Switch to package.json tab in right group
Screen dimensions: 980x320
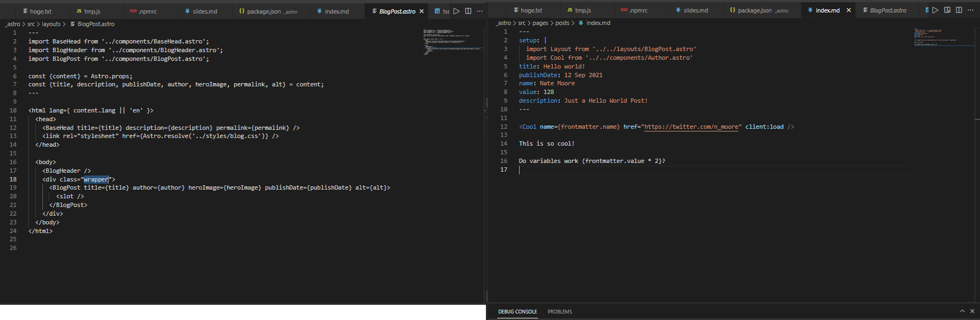754,10
